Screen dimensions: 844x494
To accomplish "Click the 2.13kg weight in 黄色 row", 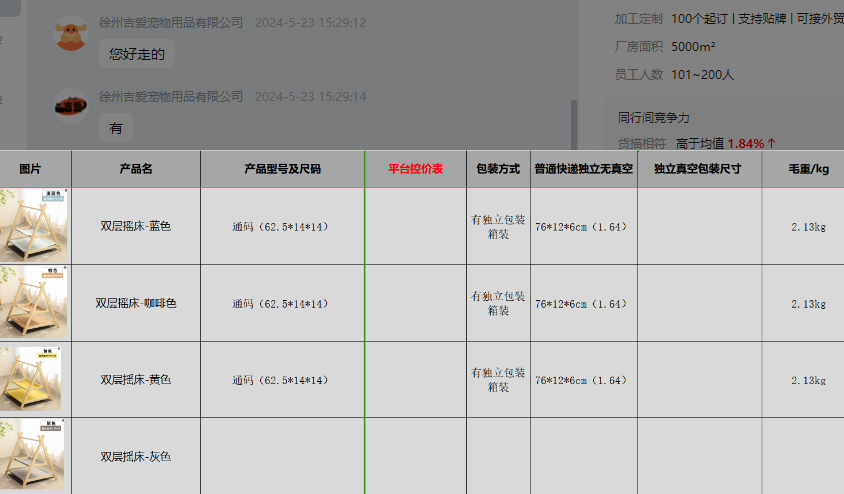I will 808,380.
